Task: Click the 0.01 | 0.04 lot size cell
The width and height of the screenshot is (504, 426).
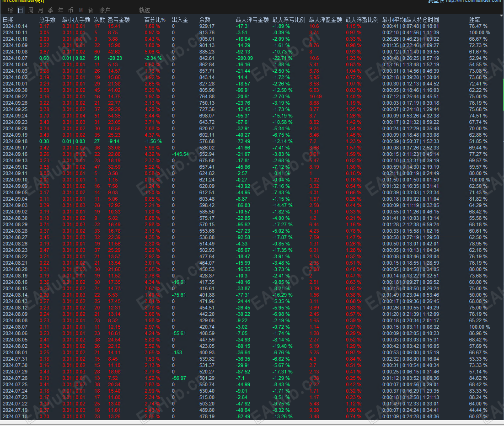Action: point(74,116)
